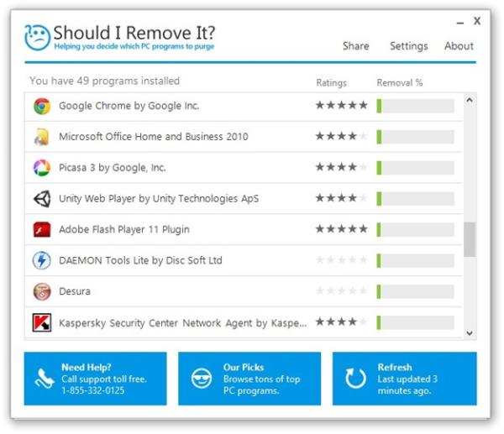This screenshot has height=434, width=504.
Task: Select "Adobe Flash Player 11 Plugin" entry
Action: [124, 229]
